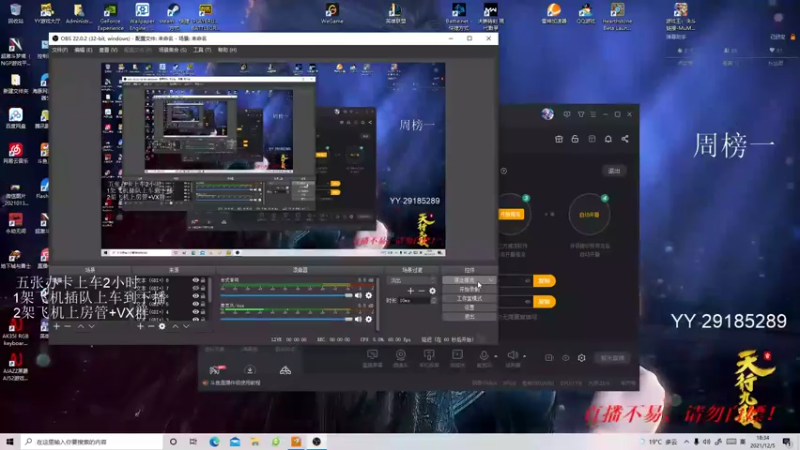
Task: Open the Steam desktop shortcut
Action: (173, 15)
